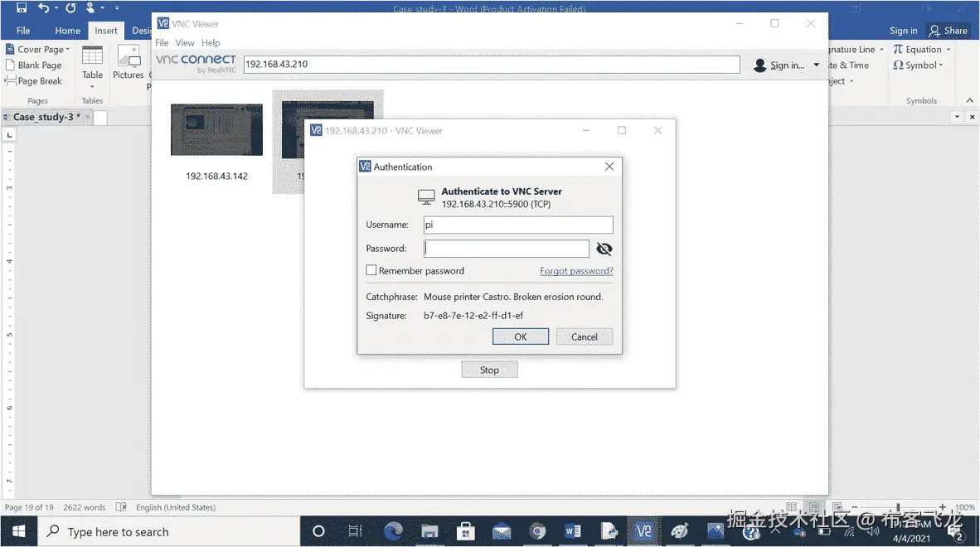Screen dimensions: 980x547
Task: Click Forgot password? link
Action: (x=576, y=270)
